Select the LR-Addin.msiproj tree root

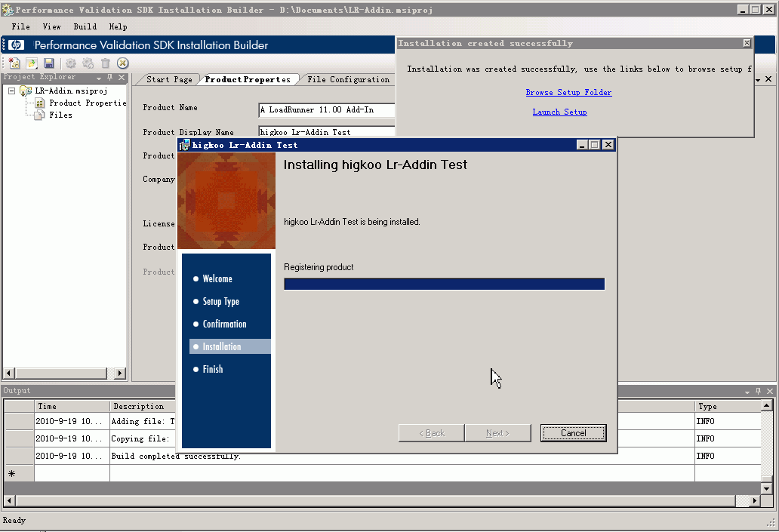coord(71,91)
